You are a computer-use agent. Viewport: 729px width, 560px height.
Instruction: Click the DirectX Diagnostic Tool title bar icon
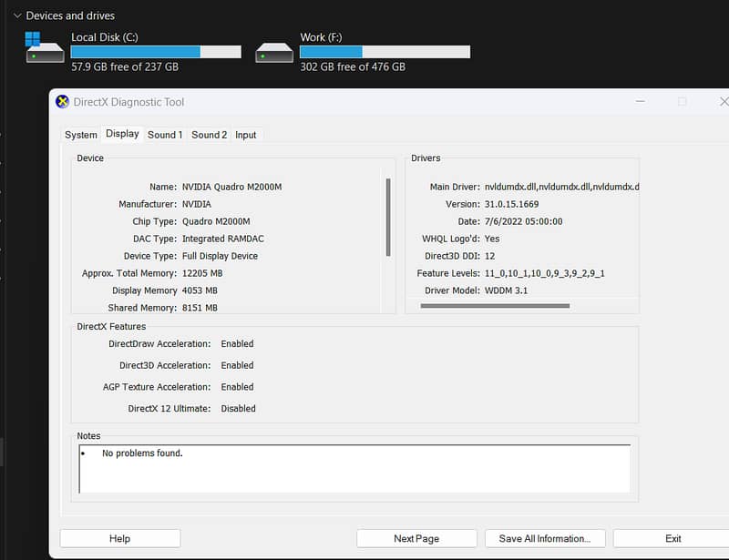point(62,102)
